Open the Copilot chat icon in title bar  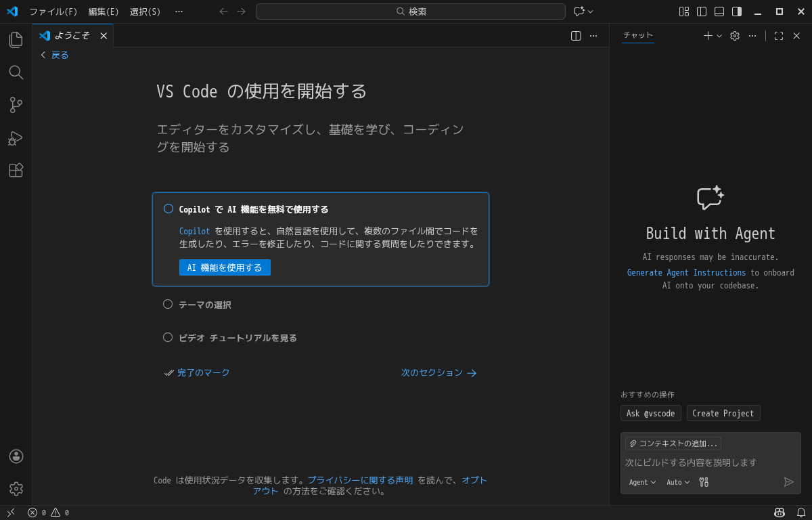pyautogui.click(x=579, y=12)
